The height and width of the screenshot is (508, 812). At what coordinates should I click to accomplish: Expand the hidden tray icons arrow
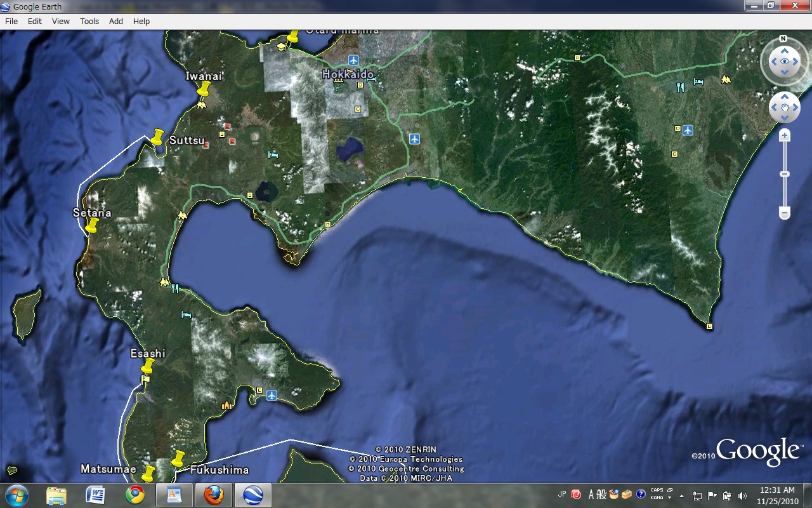coord(683,496)
